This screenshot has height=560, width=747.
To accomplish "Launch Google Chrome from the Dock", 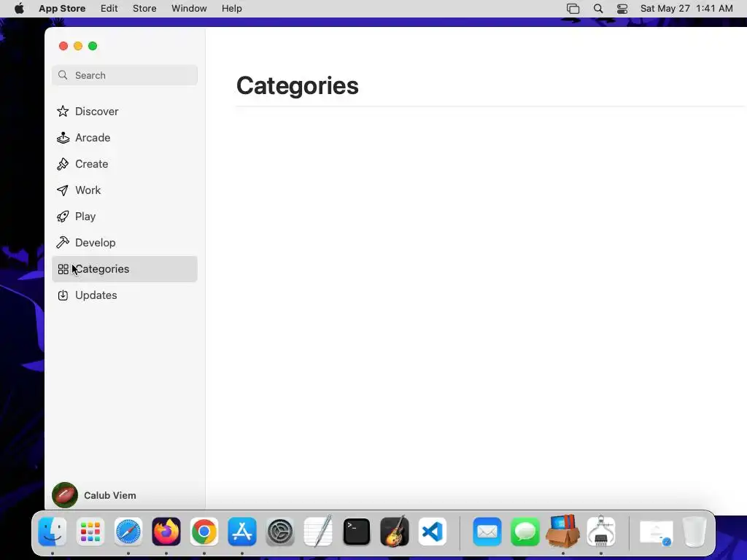I will 204,532.
